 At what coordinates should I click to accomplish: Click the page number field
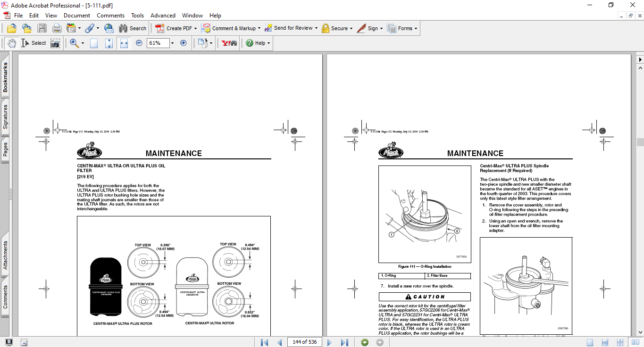point(304,342)
